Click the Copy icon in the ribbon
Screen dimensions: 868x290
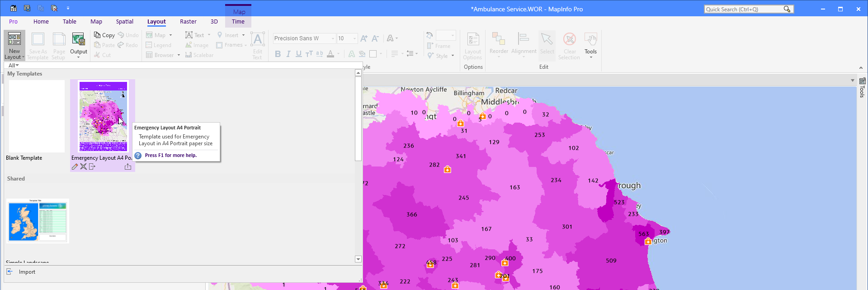(x=97, y=35)
